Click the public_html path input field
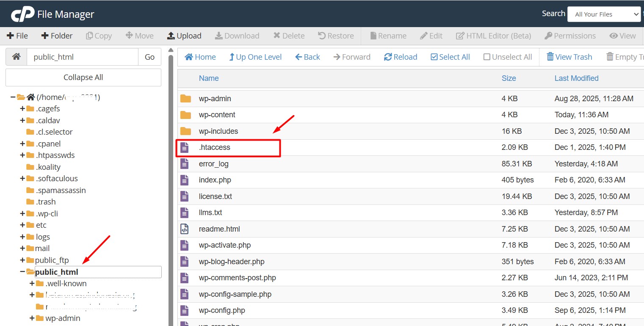Image resolution: width=644 pixels, height=326 pixels. tap(83, 57)
